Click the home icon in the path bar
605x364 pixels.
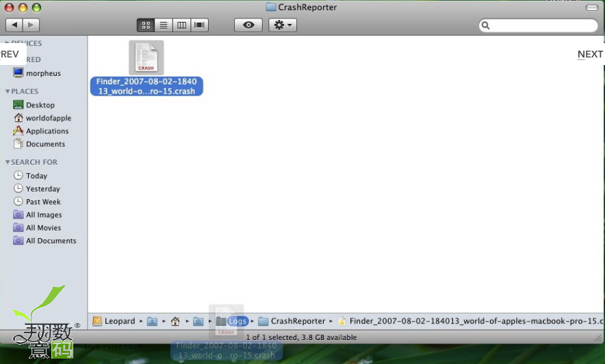click(175, 321)
